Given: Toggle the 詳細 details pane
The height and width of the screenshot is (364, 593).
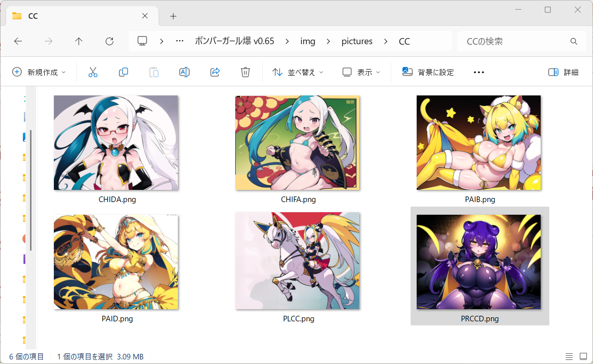Looking at the screenshot, I should point(563,72).
